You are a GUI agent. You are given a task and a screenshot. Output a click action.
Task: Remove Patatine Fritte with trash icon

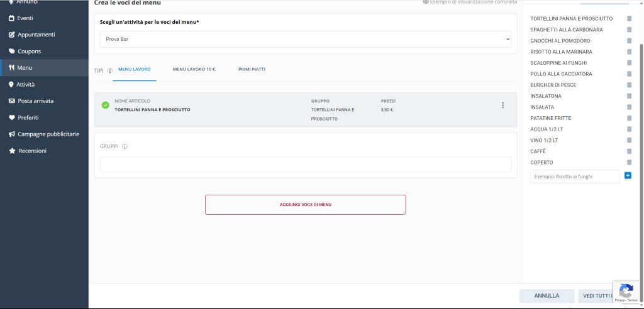click(629, 118)
